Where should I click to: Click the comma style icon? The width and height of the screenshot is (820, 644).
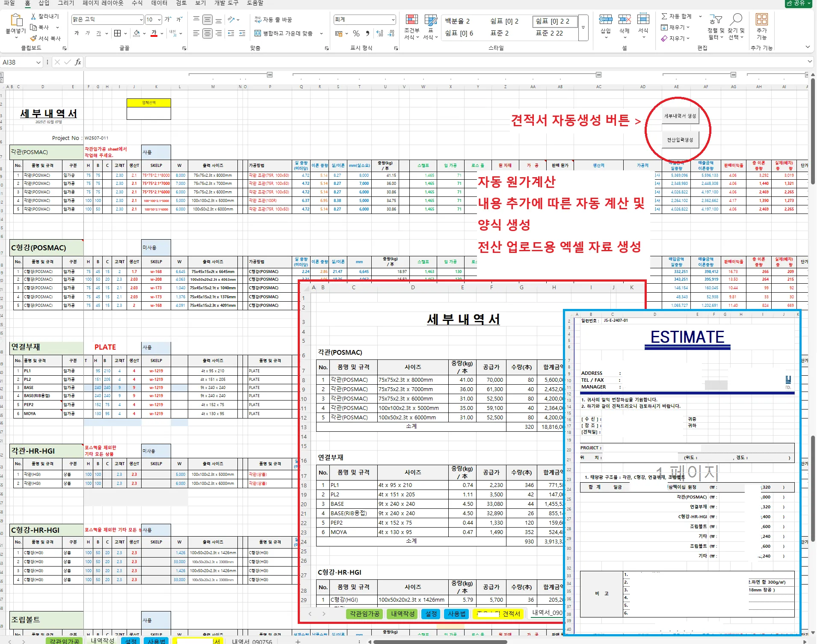[x=367, y=33]
